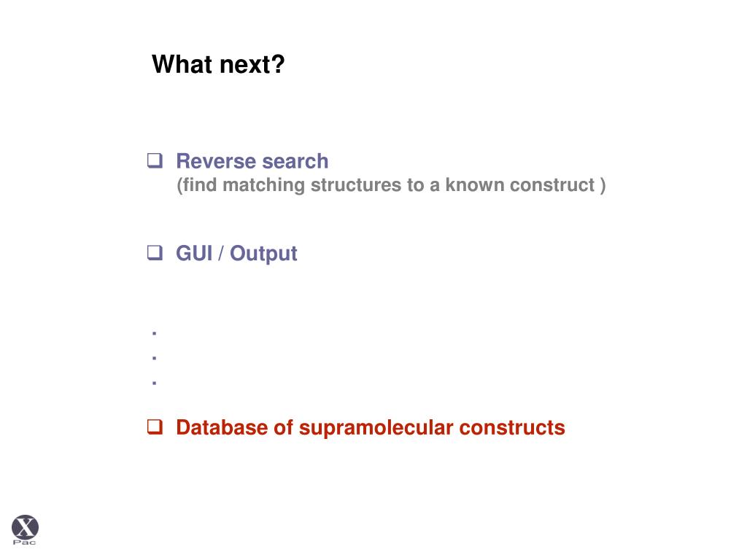Select the word "Output"
This screenshot has height=560, width=747.
pyautogui.click(x=266, y=254)
